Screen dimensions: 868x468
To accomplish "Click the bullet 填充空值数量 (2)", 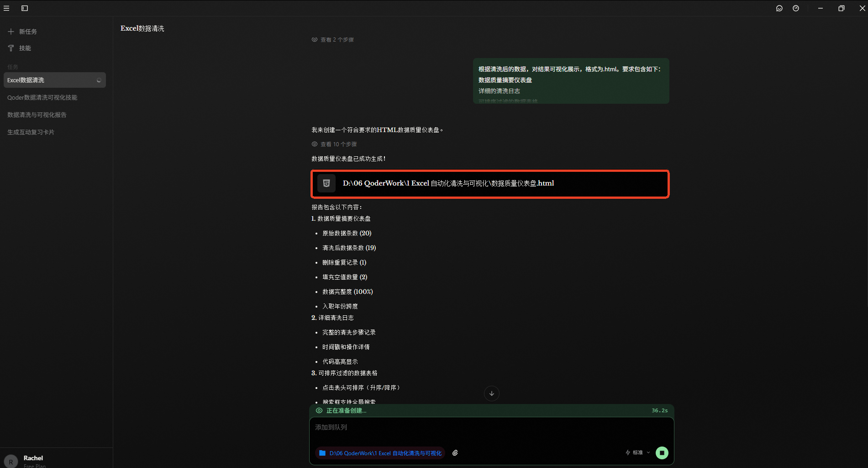I will [x=345, y=277].
